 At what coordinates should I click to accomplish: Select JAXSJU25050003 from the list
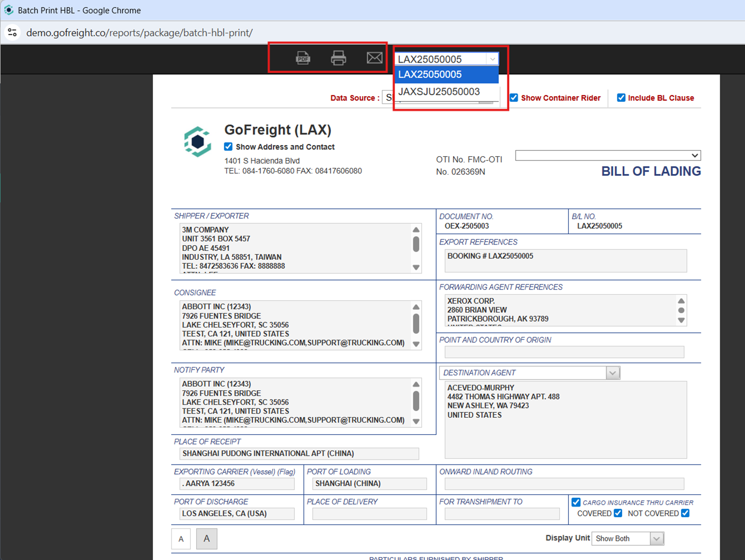pyautogui.click(x=439, y=92)
